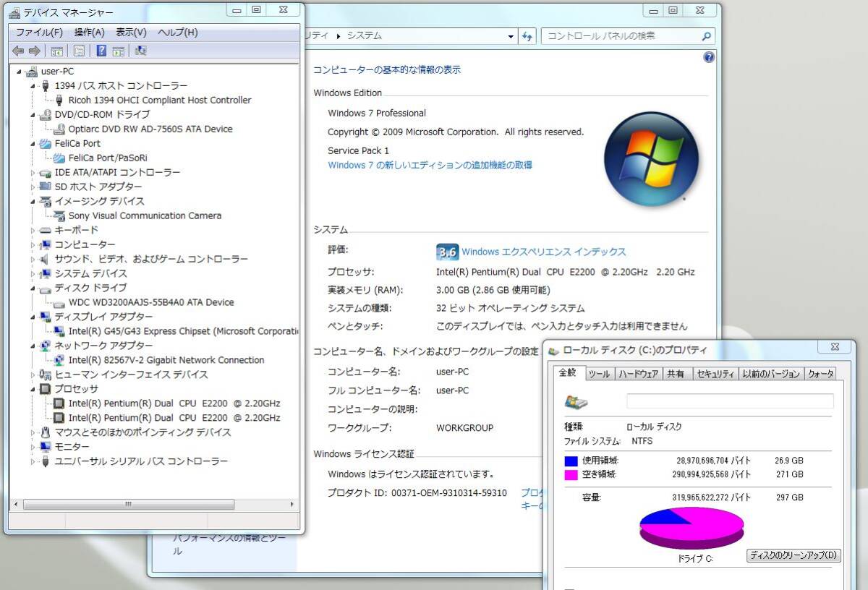Click the magenta 空き領域 color swatch
The image size is (868, 590).
click(x=571, y=475)
